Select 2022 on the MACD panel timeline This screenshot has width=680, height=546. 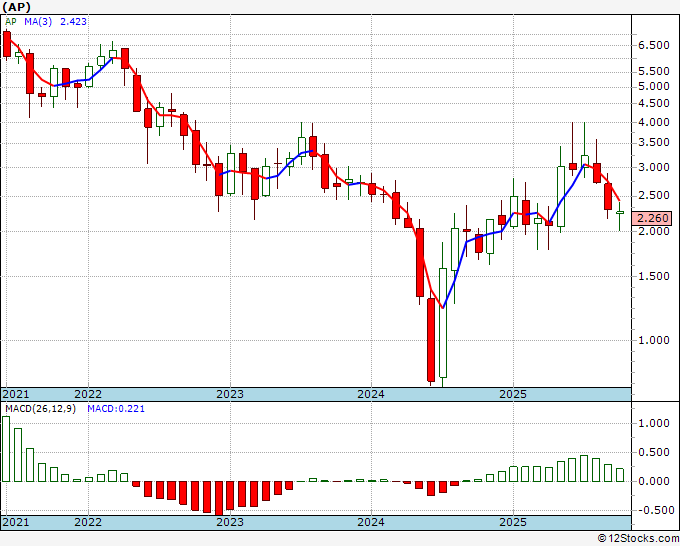[88, 522]
